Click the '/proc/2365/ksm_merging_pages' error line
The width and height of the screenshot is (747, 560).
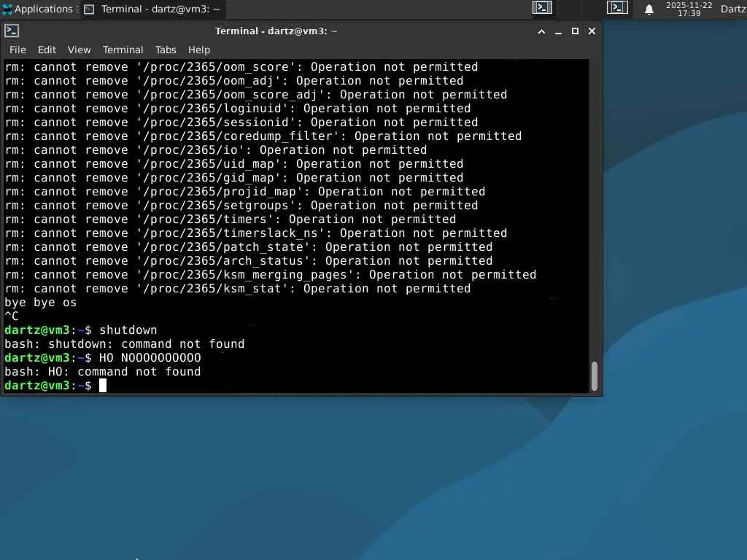pos(271,275)
